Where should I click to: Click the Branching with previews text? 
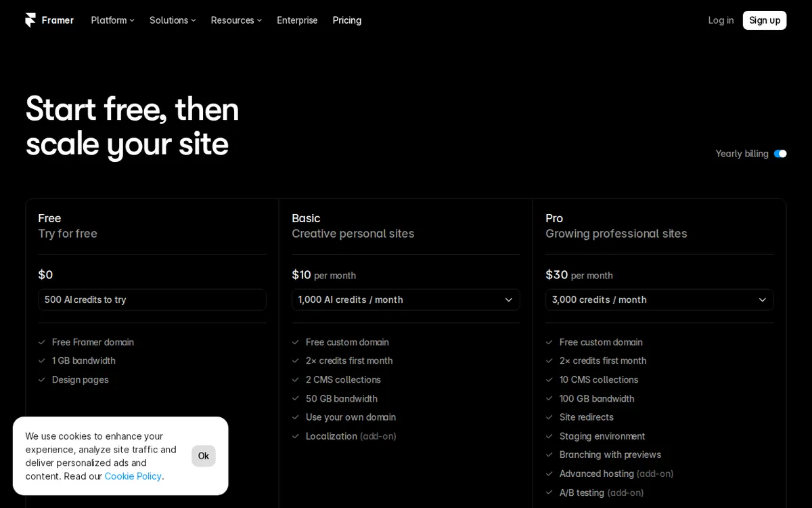click(x=610, y=455)
